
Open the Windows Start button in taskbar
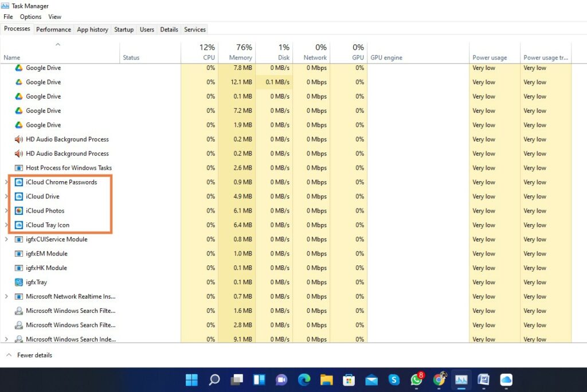(191, 379)
